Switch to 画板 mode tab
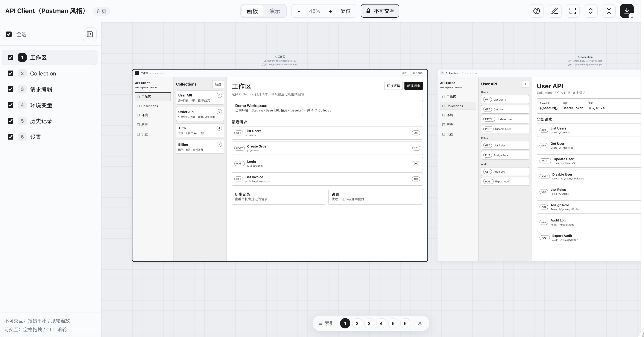 click(x=252, y=11)
